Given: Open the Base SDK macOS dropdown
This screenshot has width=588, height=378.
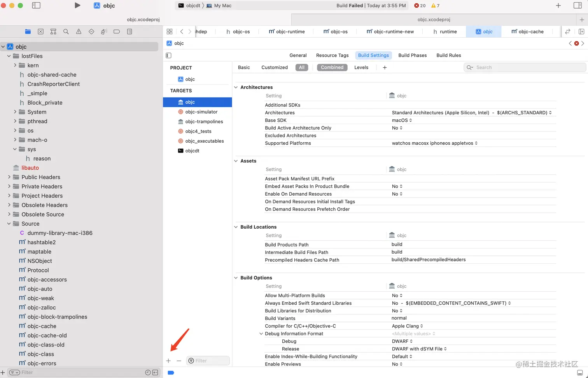Looking at the screenshot, I should [x=402, y=120].
